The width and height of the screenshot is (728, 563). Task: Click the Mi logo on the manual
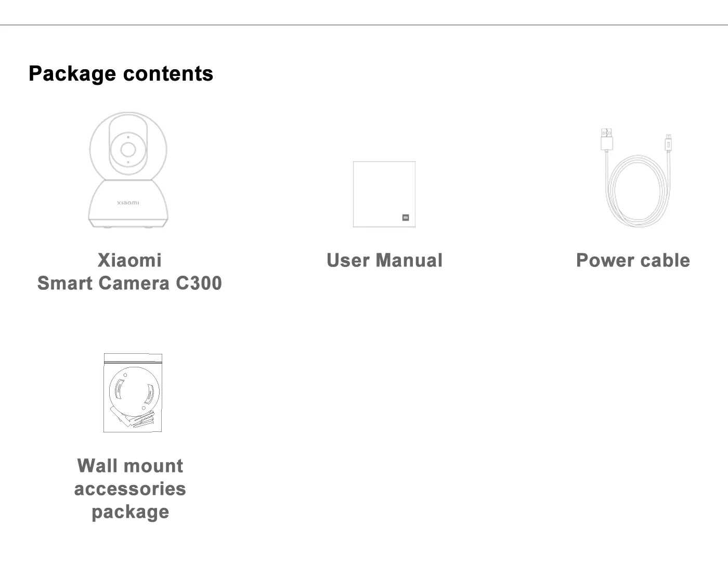click(406, 217)
